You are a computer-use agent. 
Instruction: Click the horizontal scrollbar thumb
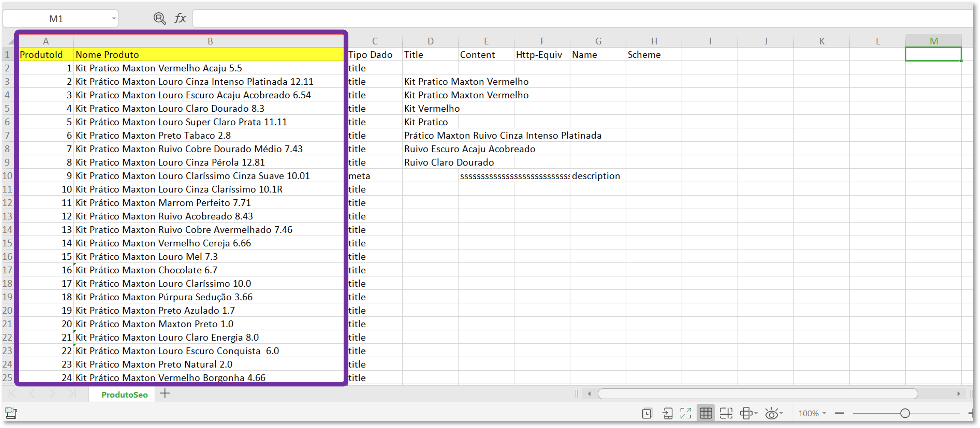[x=757, y=393]
